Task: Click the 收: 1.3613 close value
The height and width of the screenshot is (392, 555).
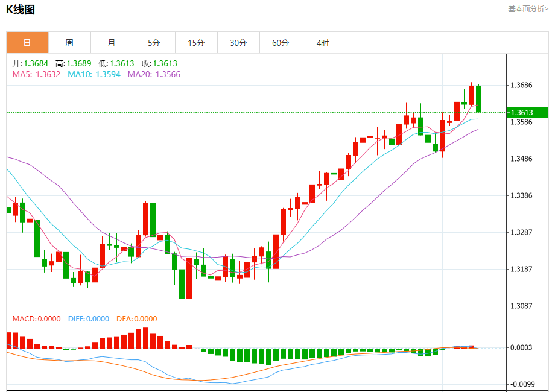Action: click(x=159, y=63)
